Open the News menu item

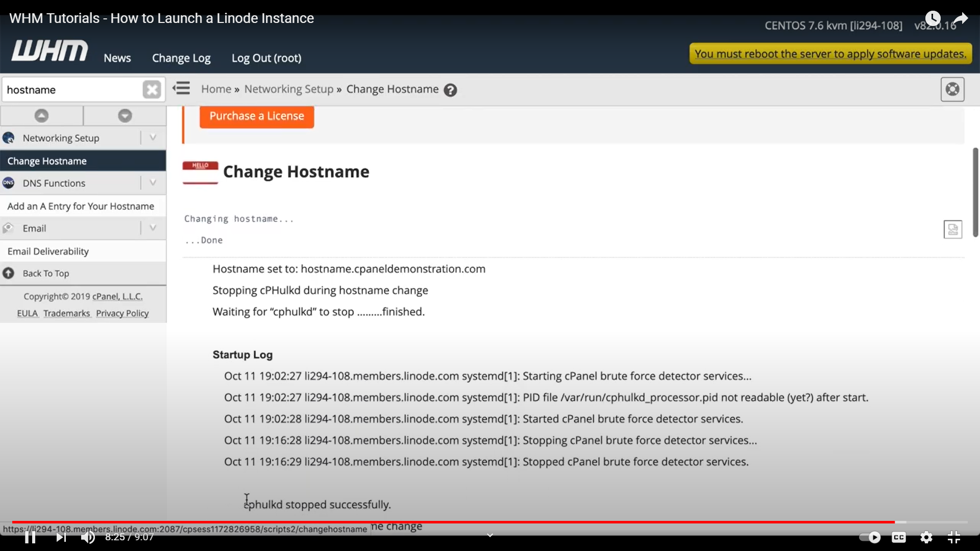(x=117, y=58)
